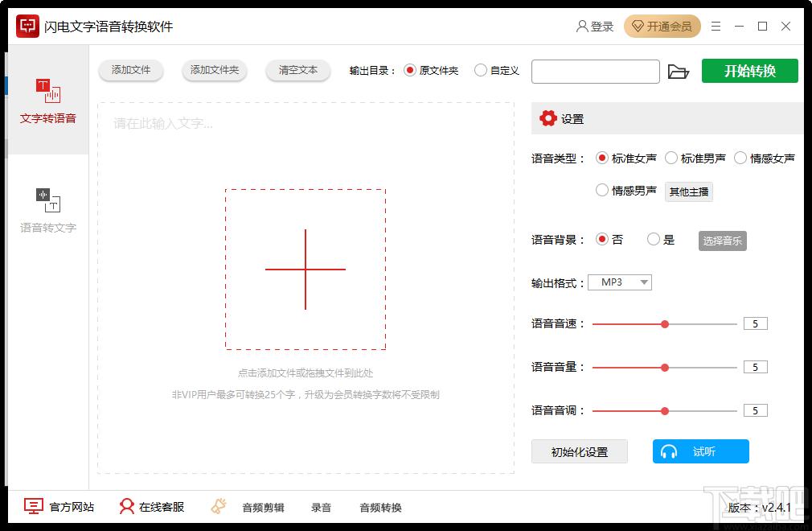Click the official website monitor icon
812x531 pixels.
pyautogui.click(x=34, y=506)
